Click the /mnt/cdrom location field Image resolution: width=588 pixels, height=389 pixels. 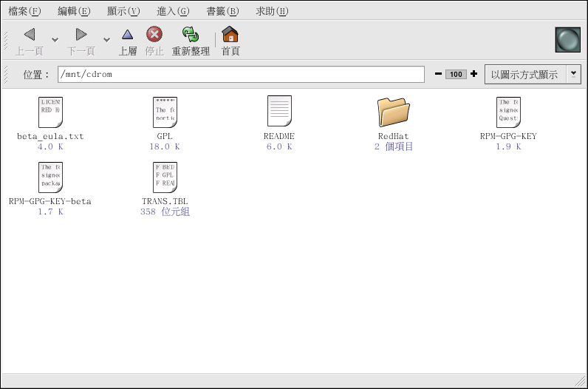click(x=241, y=75)
